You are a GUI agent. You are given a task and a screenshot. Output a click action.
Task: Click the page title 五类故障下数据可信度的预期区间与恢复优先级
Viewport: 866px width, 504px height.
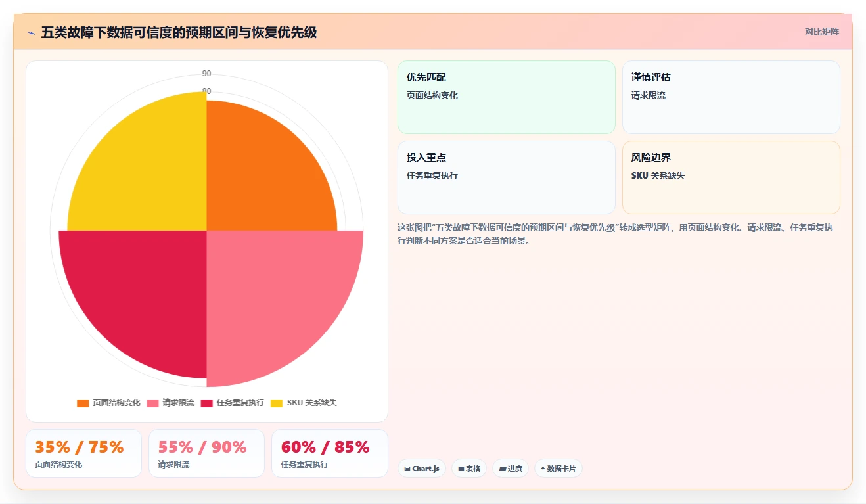pos(179,32)
